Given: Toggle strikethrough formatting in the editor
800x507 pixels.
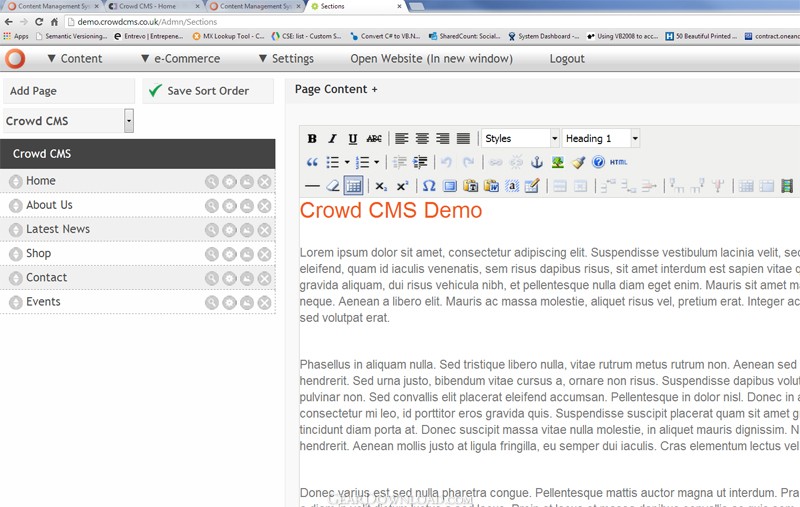Looking at the screenshot, I should [x=374, y=138].
